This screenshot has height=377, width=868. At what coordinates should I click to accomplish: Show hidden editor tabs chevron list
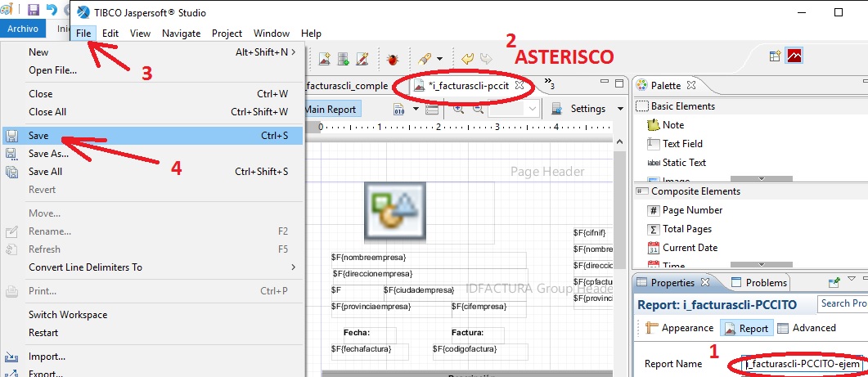coord(549,83)
